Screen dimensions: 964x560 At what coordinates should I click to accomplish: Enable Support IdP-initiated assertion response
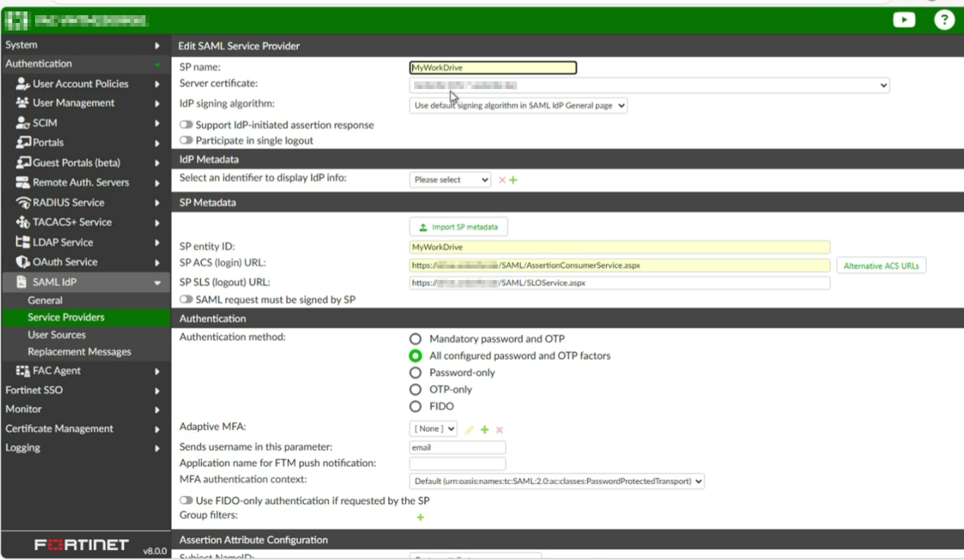coord(185,124)
